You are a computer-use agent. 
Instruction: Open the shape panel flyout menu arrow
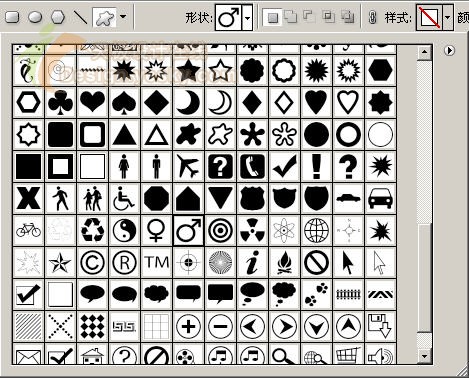coord(449,51)
